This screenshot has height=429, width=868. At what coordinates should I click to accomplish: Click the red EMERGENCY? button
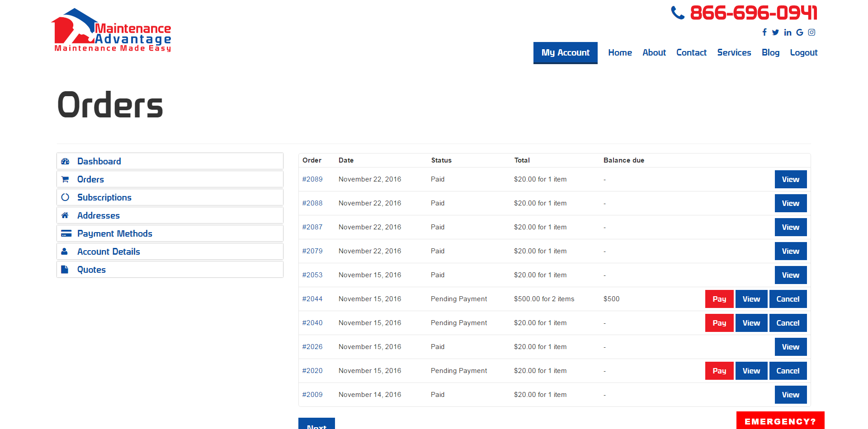780,420
